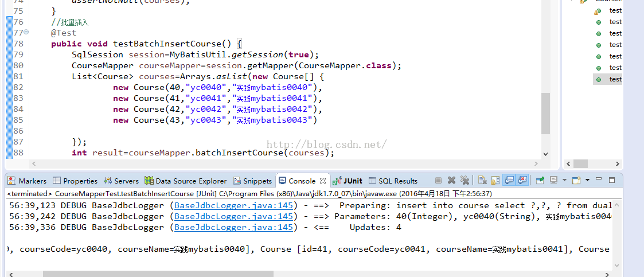Close the Console tab with its X
This screenshot has height=277, width=644.
click(323, 181)
